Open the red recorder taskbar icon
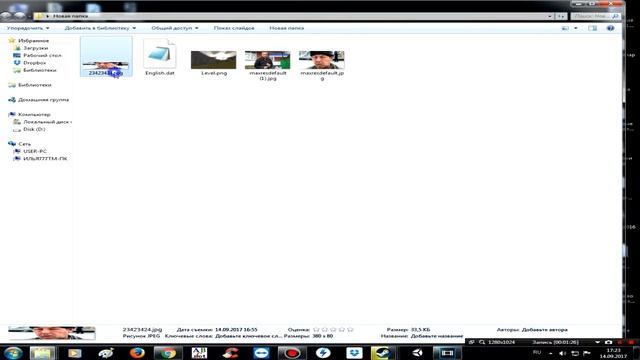The height and width of the screenshot is (360, 640). (292, 353)
